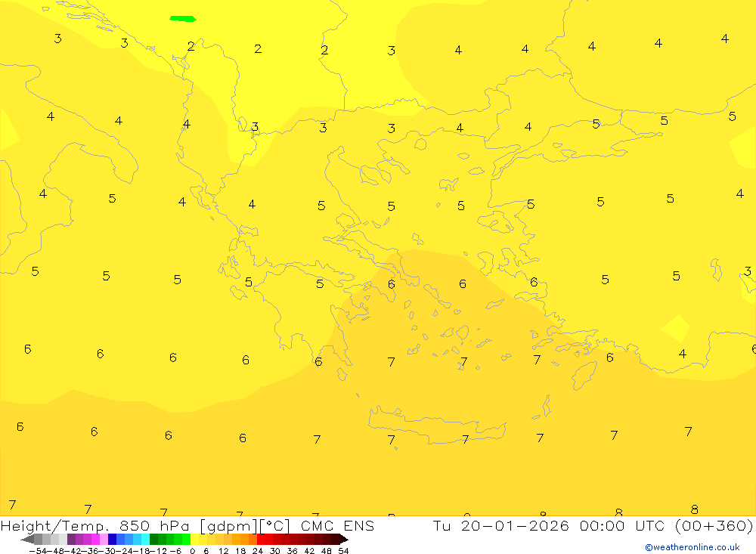Click the forecast date 20-01-2026
756x554 pixels.
[x=514, y=525]
